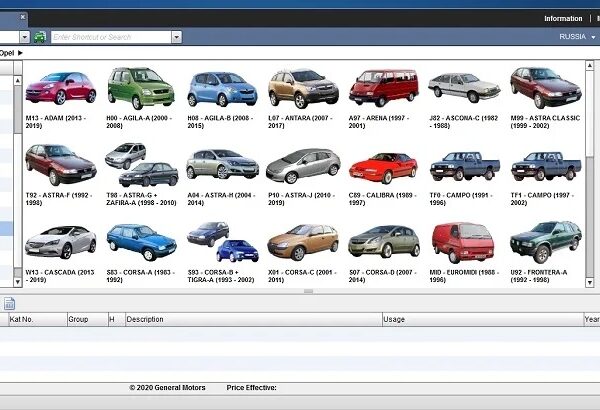
Task: Click the model gallery scroll up arrow
Action: click(590, 65)
